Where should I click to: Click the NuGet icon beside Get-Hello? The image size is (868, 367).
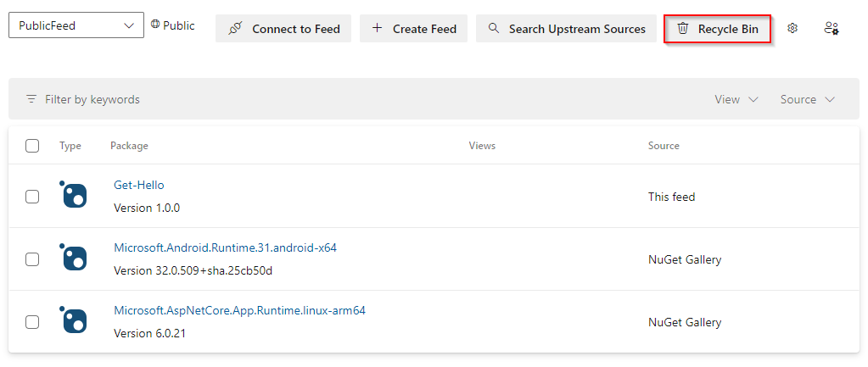74,195
